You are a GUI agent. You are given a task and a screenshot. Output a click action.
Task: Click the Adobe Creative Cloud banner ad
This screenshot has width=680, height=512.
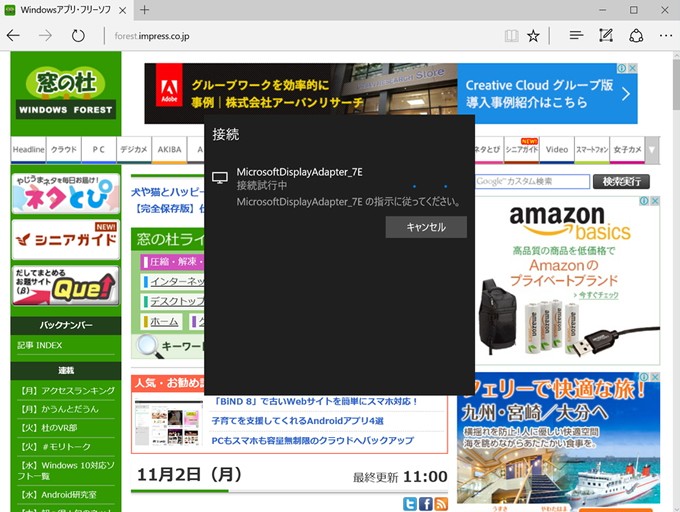(x=391, y=94)
